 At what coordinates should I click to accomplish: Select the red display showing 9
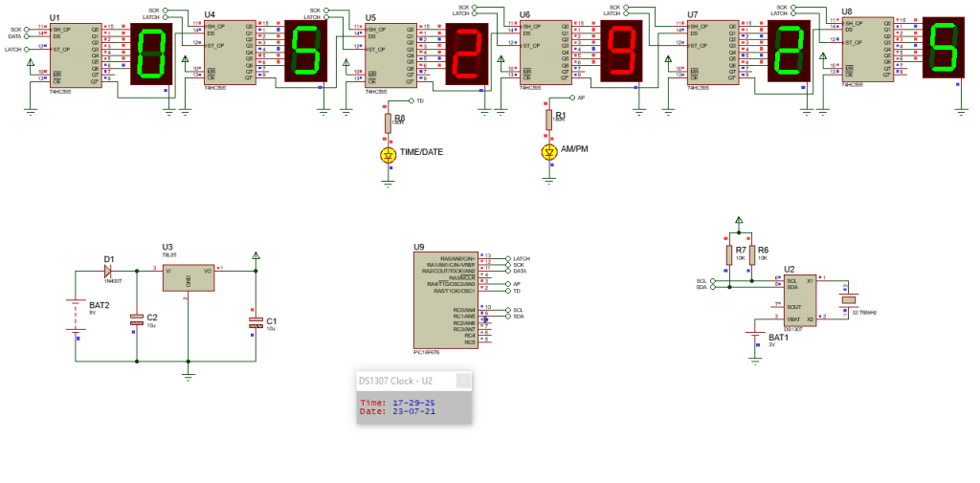click(621, 51)
